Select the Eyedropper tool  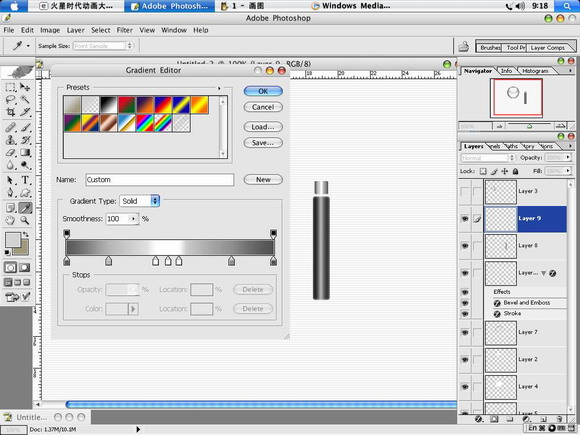click(25, 208)
